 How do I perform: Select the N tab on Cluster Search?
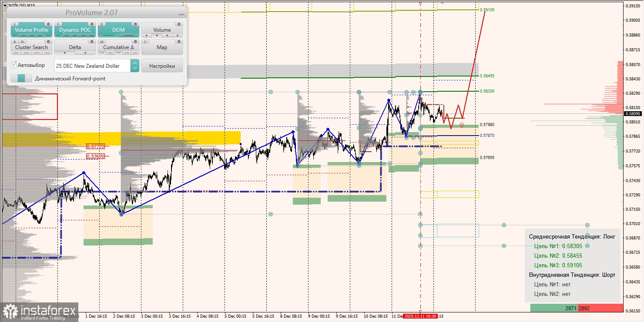click(22, 41)
